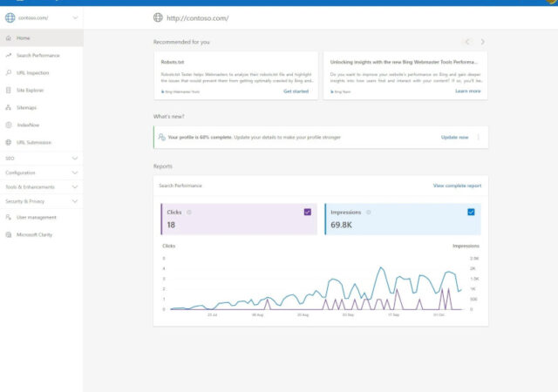The image size is (558, 392).
Task: Click globe icon next to http://contoso.com/ heading
Action: 158,17
